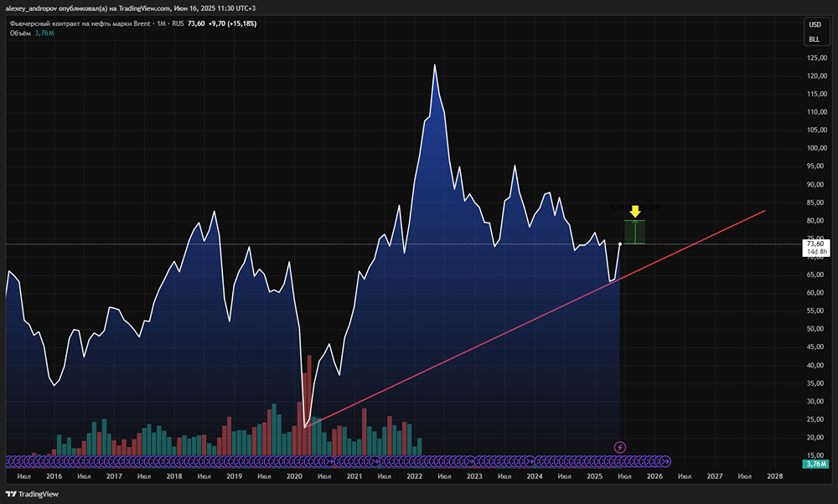Click the 2019 label on the time axis

(x=234, y=476)
